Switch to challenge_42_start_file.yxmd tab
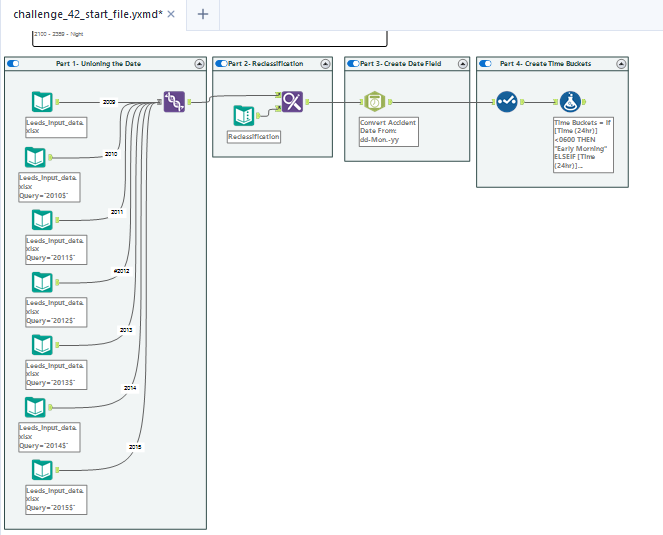This screenshot has height=535, width=663. pyautogui.click(x=88, y=14)
